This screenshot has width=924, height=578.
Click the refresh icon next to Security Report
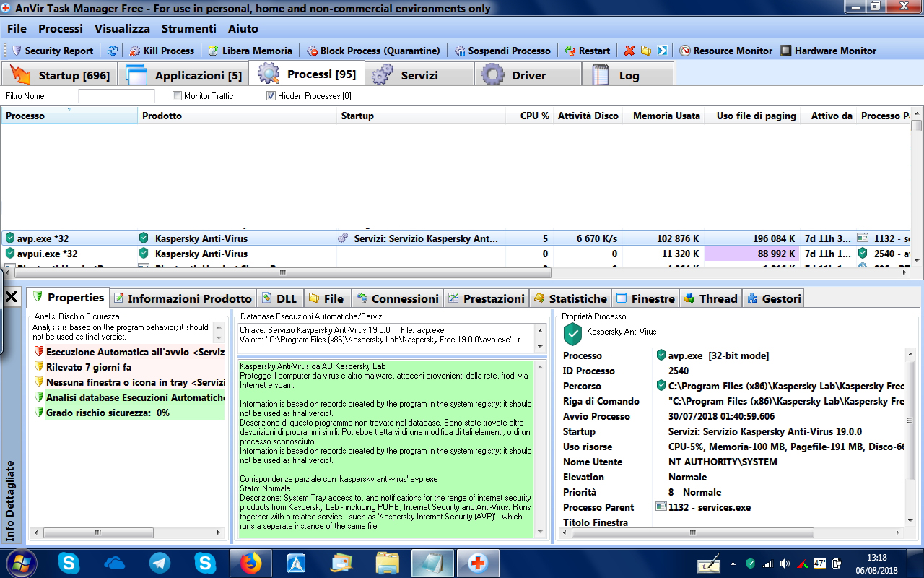112,51
